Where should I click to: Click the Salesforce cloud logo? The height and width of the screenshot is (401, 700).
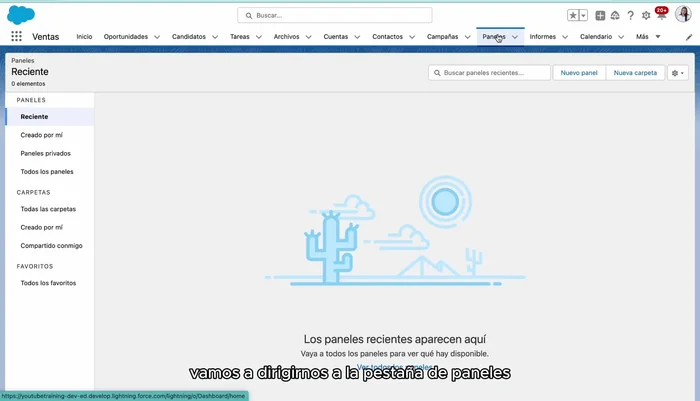tap(21, 15)
